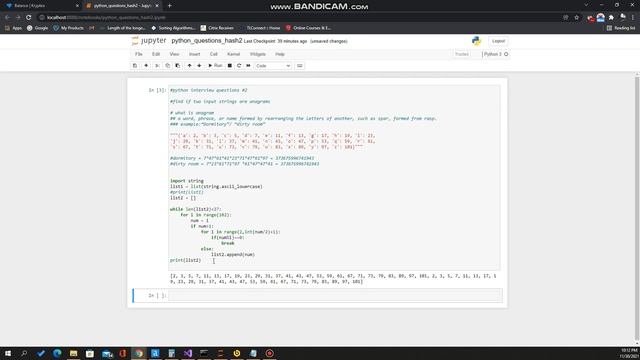Cut the selected cell with the scissors icon

[157, 66]
